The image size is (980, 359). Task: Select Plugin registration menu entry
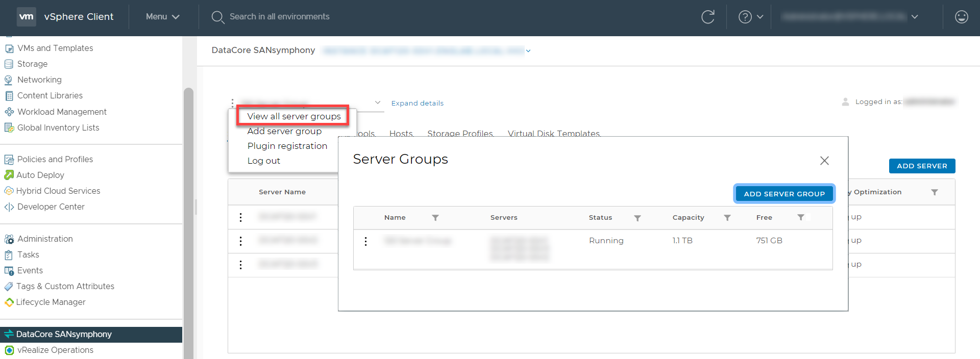[287, 146]
